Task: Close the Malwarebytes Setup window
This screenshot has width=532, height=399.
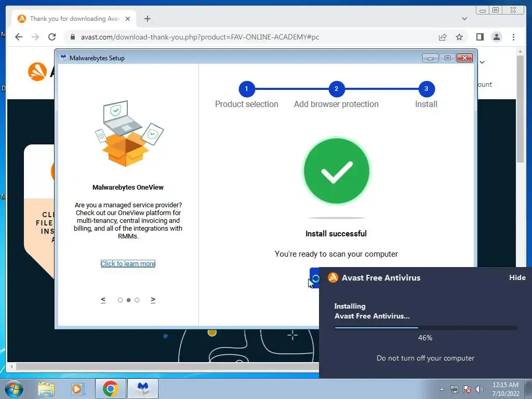Action: 464,58
